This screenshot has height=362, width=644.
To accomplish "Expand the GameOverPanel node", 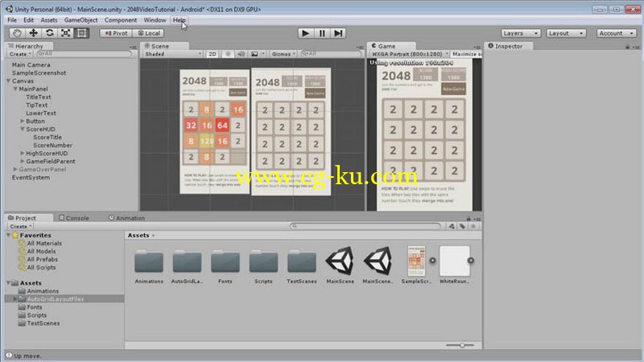I will click(15, 169).
